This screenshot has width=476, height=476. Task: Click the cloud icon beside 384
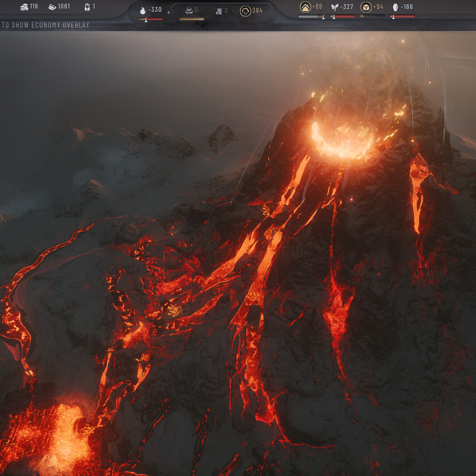245,11
